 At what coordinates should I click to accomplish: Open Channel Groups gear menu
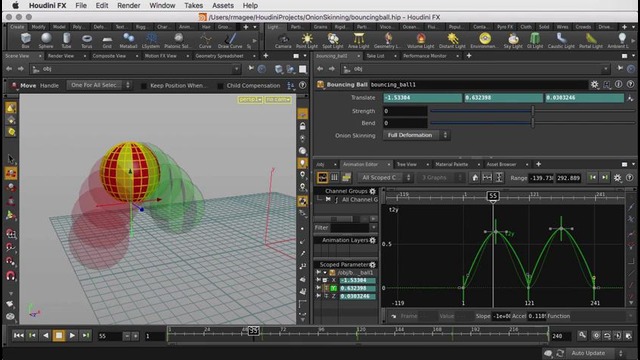coord(372,191)
